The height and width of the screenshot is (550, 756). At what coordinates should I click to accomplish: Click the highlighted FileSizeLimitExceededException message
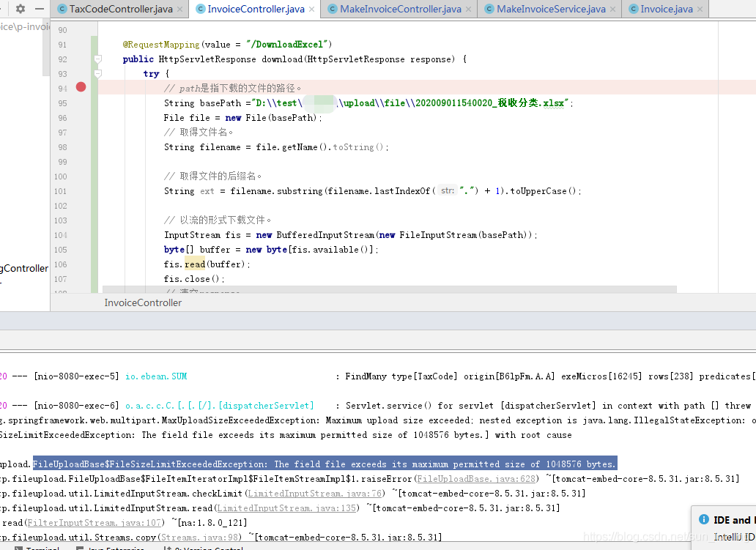coord(325,464)
